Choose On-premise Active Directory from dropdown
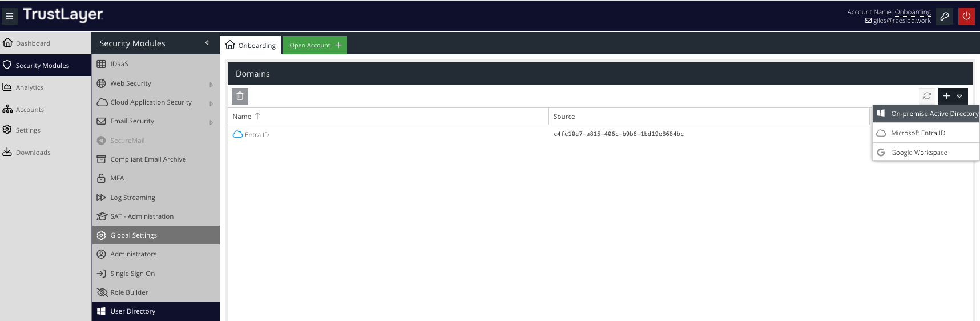980x321 pixels. tap(926, 114)
